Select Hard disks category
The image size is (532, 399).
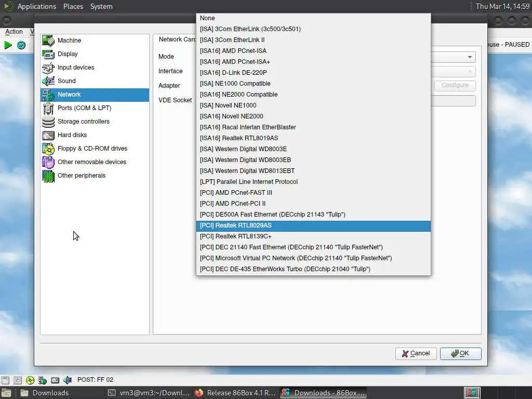pyautogui.click(x=95, y=135)
